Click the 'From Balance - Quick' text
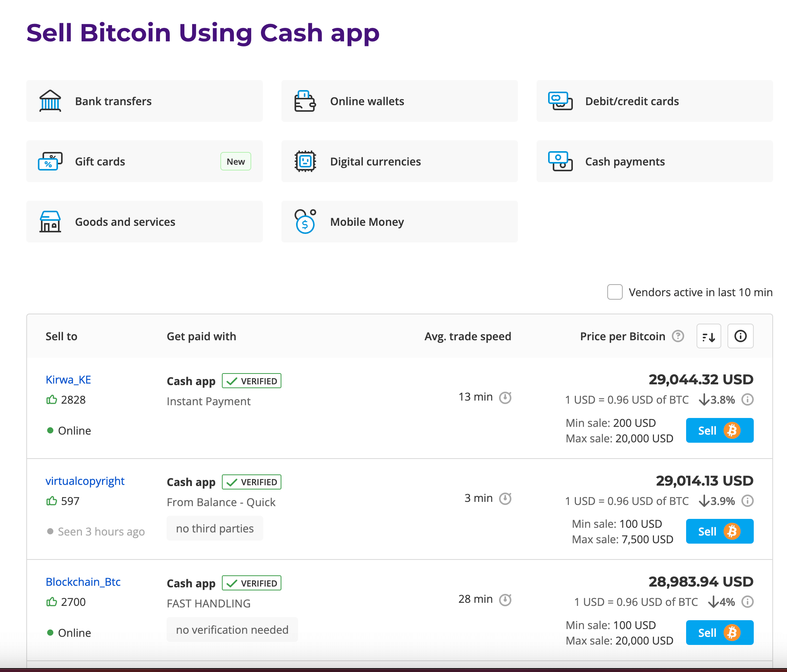 pos(221,502)
